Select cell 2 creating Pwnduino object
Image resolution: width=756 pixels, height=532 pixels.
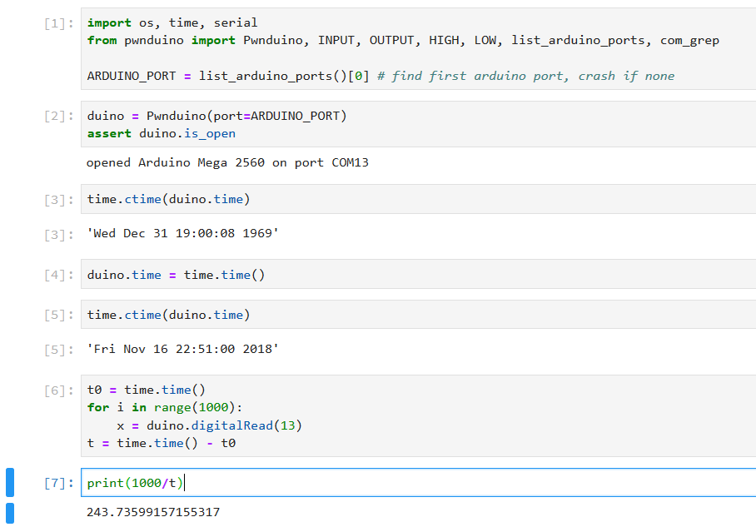pyautogui.click(x=419, y=124)
